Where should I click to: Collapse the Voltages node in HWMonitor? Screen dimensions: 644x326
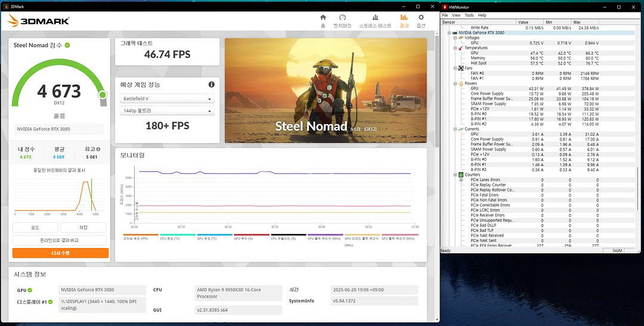[455, 38]
